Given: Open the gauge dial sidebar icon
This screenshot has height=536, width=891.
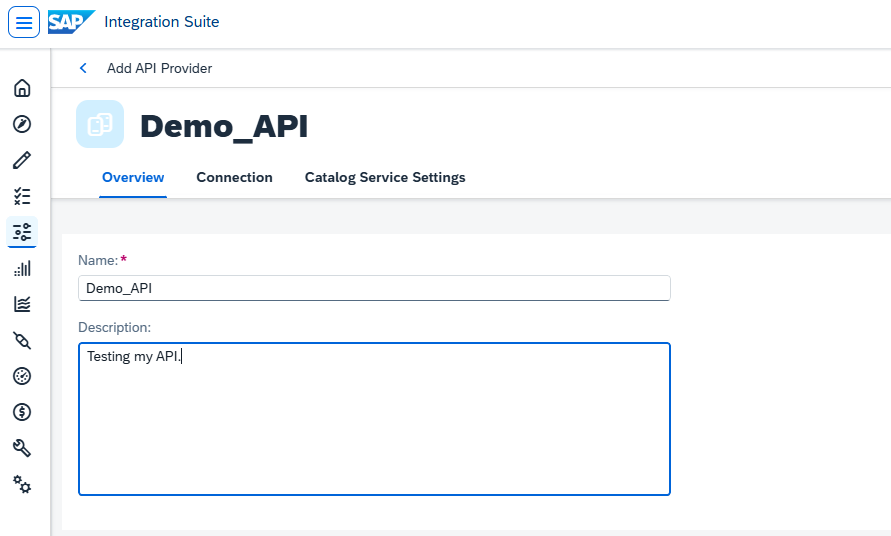Looking at the screenshot, I should click(22, 376).
